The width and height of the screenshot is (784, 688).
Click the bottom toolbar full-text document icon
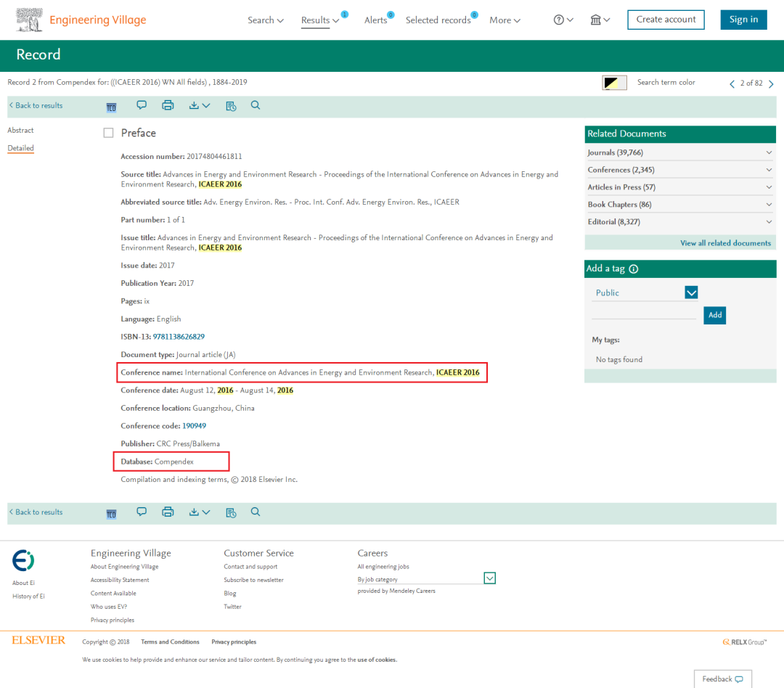(x=231, y=512)
